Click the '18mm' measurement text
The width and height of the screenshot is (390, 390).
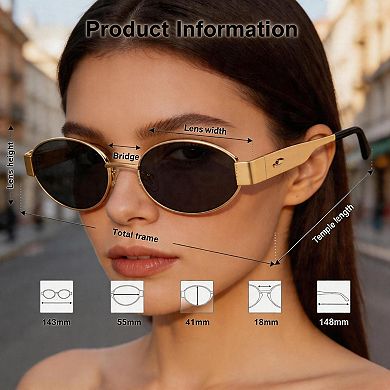266,322
